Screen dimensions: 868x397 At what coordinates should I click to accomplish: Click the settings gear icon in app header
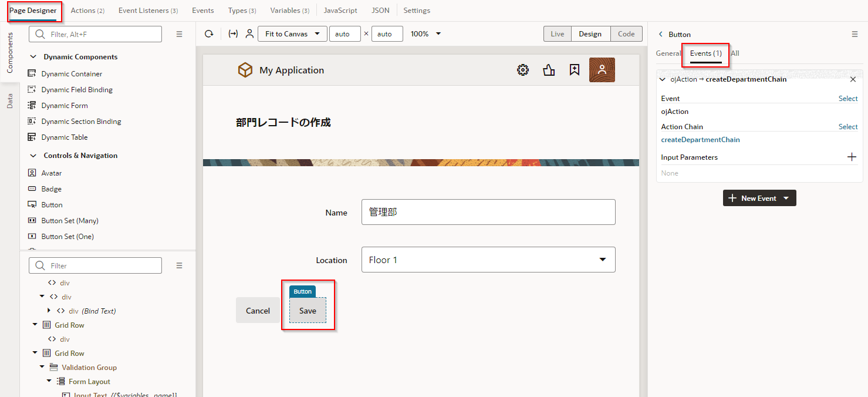[x=522, y=70]
